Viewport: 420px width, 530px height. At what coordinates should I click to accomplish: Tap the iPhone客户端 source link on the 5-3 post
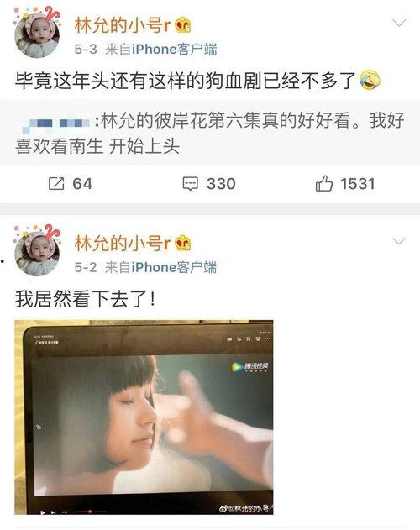174,50
